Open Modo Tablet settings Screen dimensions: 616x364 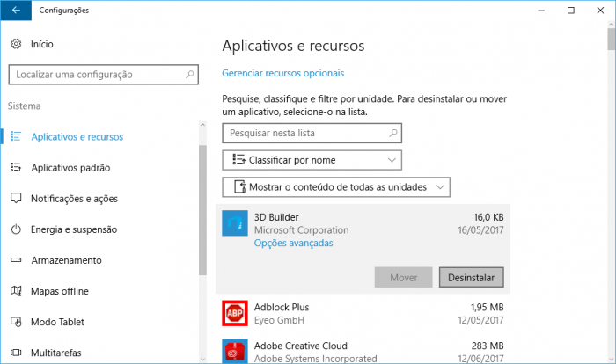pos(57,322)
